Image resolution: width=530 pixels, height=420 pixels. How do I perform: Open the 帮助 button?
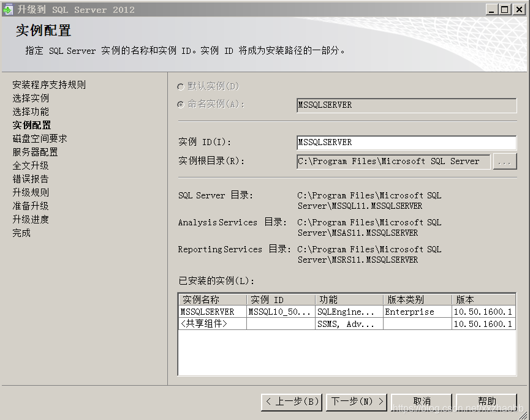click(486, 402)
